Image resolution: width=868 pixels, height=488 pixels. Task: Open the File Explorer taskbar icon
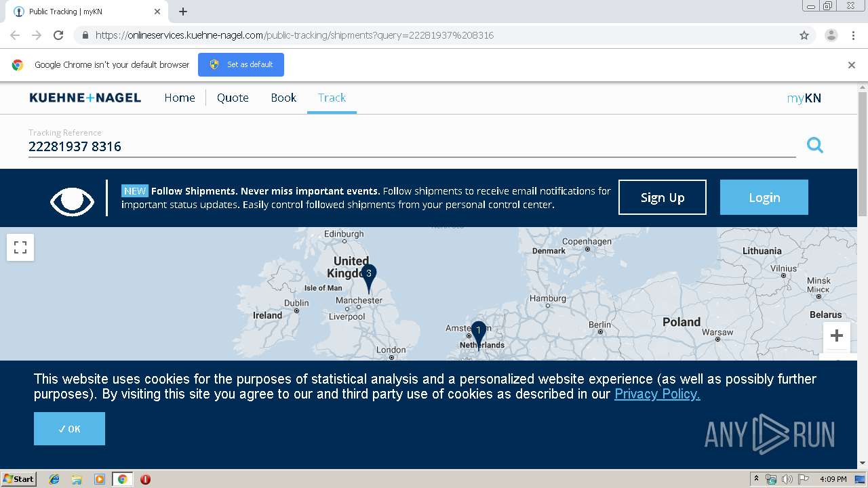pos(77,479)
